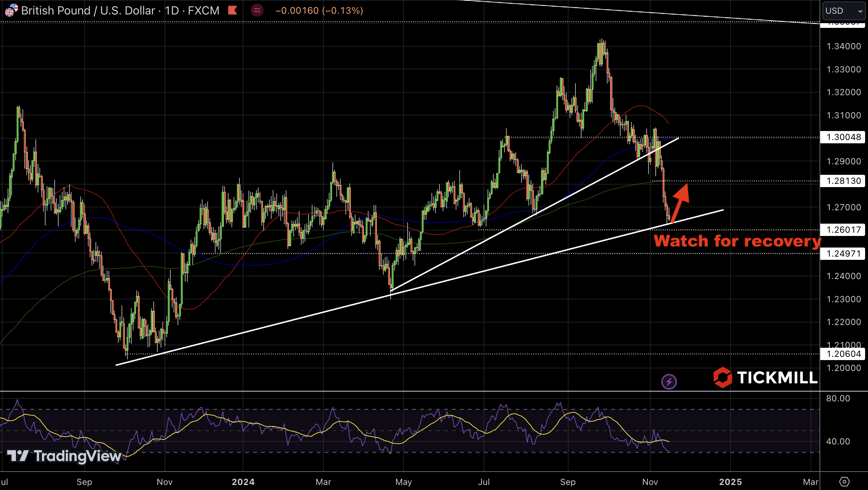Select the 'Watch for recovery' text annotation
This screenshot has width=868, height=490.
pyautogui.click(x=737, y=241)
